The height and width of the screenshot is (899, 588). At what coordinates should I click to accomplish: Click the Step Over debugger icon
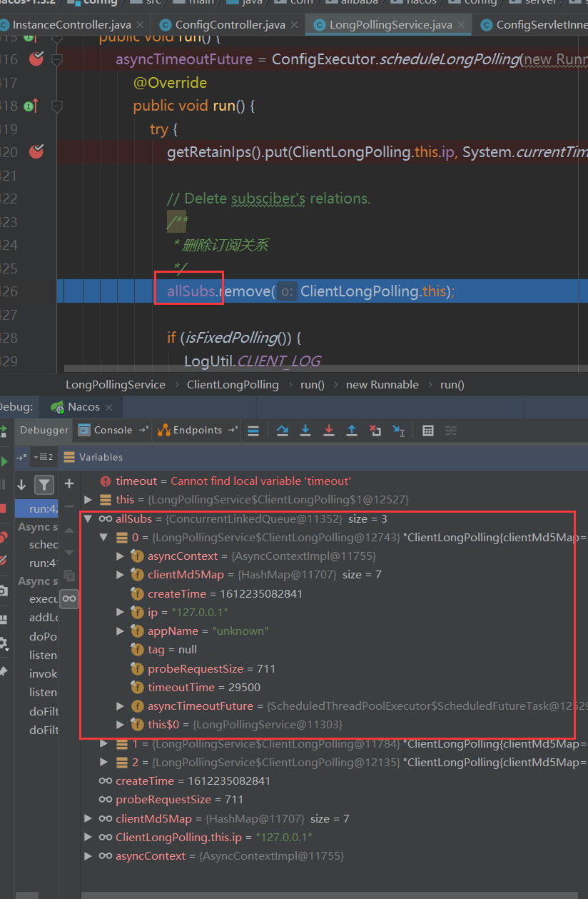[x=283, y=431]
